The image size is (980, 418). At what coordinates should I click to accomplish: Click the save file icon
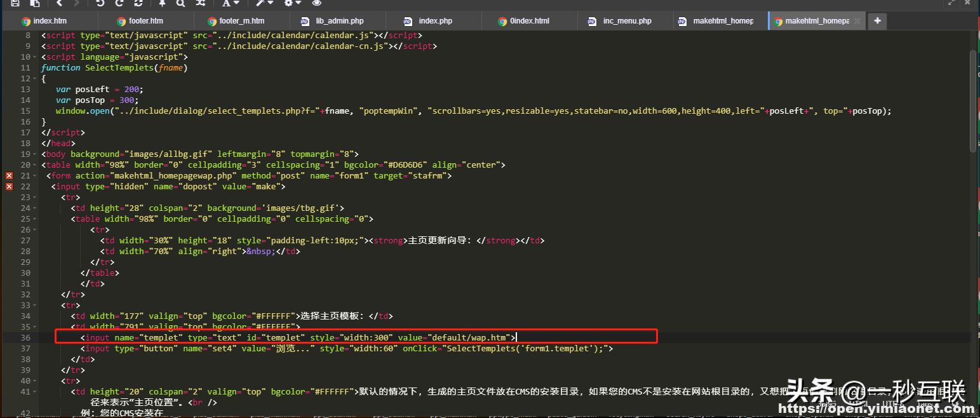coord(15,3)
